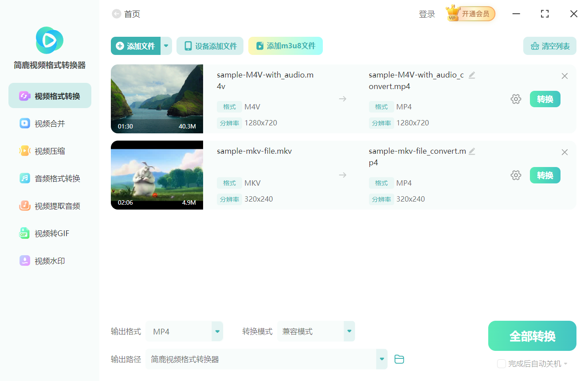588x381 pixels.
Task: Click the 添加文件 button
Action: [136, 46]
